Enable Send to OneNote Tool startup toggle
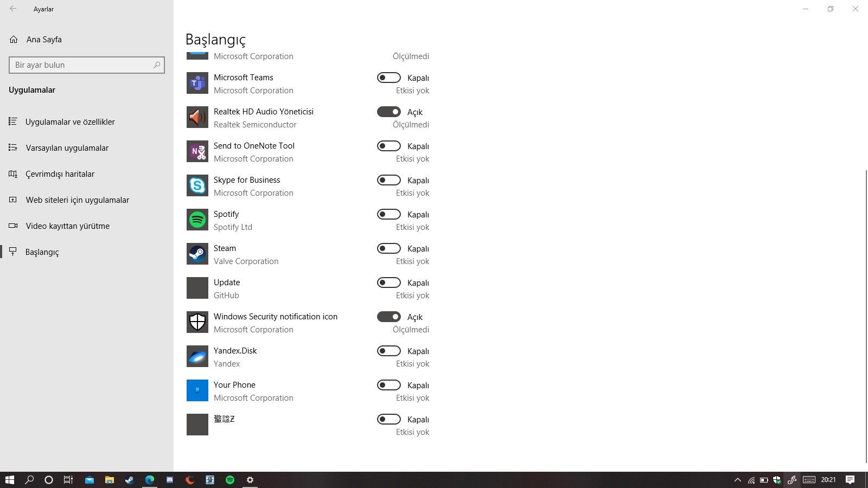The image size is (868, 488). click(389, 146)
